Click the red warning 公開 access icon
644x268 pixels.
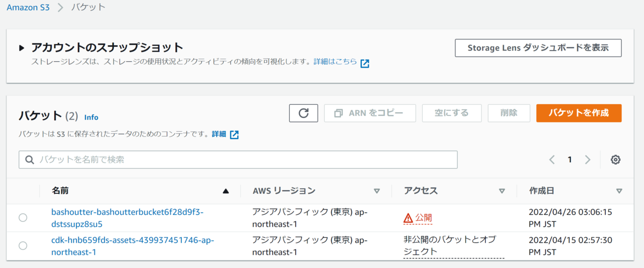tap(408, 218)
